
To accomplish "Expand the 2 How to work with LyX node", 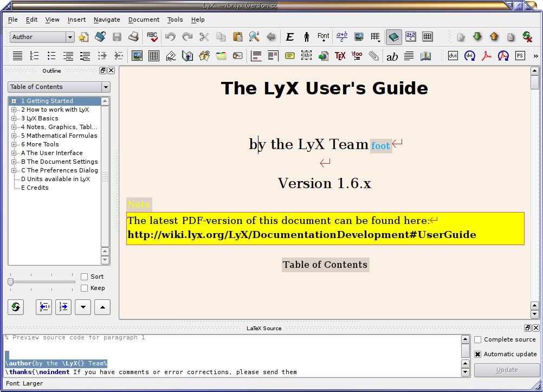I will pos(14,110).
